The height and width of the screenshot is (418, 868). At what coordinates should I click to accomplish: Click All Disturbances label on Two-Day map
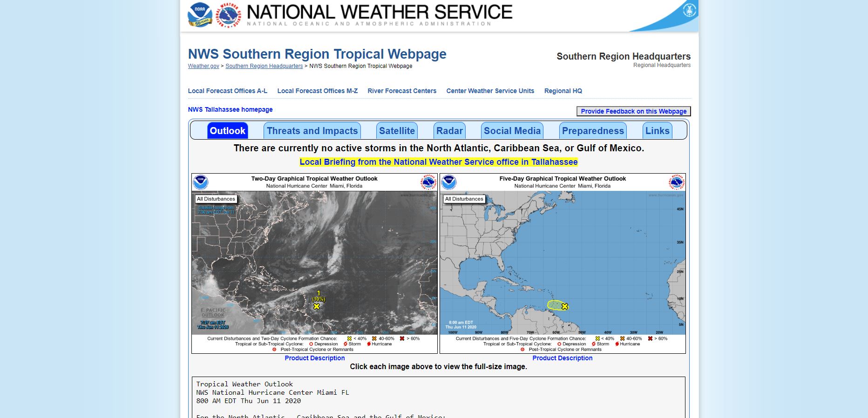[216, 199]
